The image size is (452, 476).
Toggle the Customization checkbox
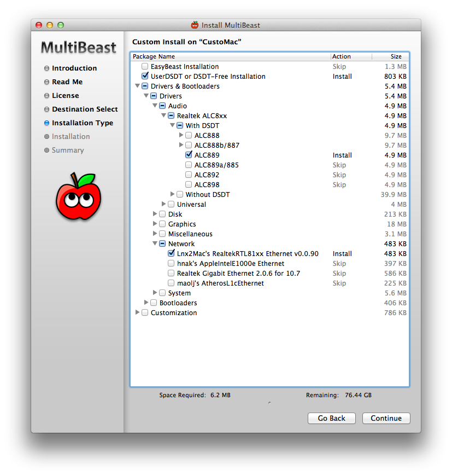point(145,312)
